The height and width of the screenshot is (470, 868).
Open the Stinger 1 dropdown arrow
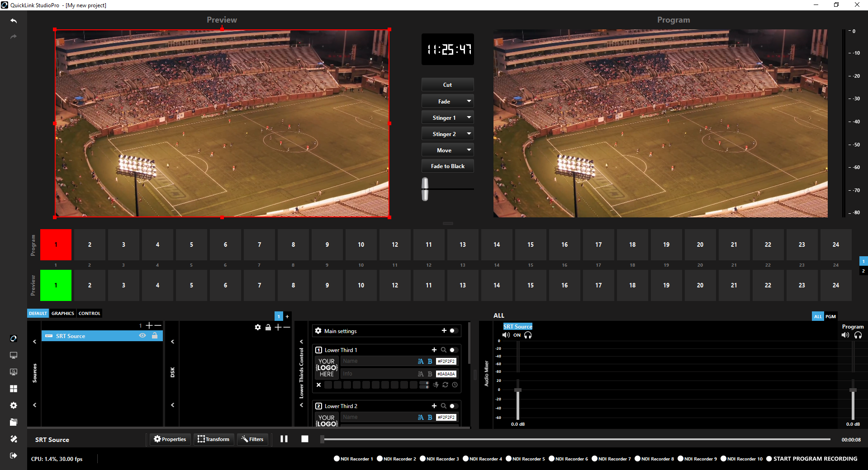[469, 117]
